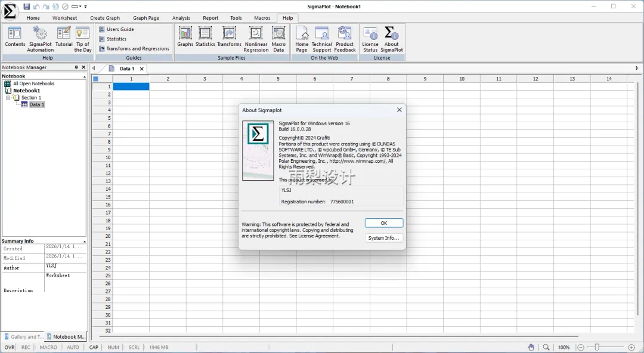Toggle OVR overwrite mode in status bar
The height and width of the screenshot is (353, 644).
(x=10, y=347)
